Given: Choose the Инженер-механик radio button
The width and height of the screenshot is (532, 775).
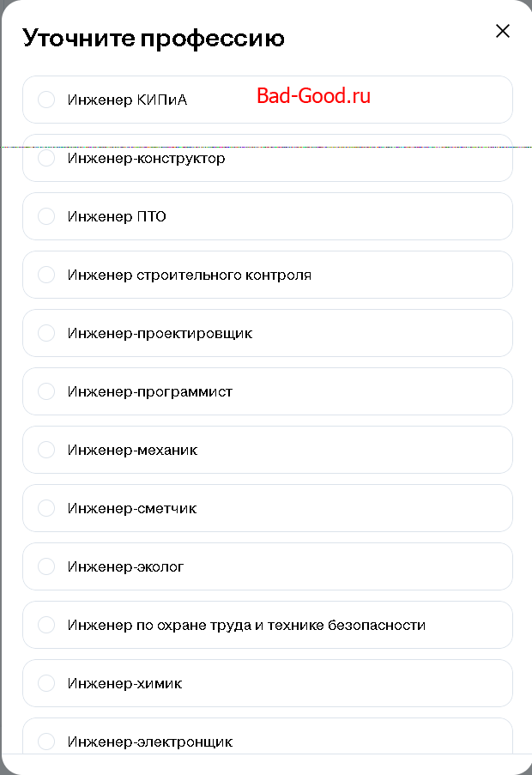Looking at the screenshot, I should click(x=46, y=450).
